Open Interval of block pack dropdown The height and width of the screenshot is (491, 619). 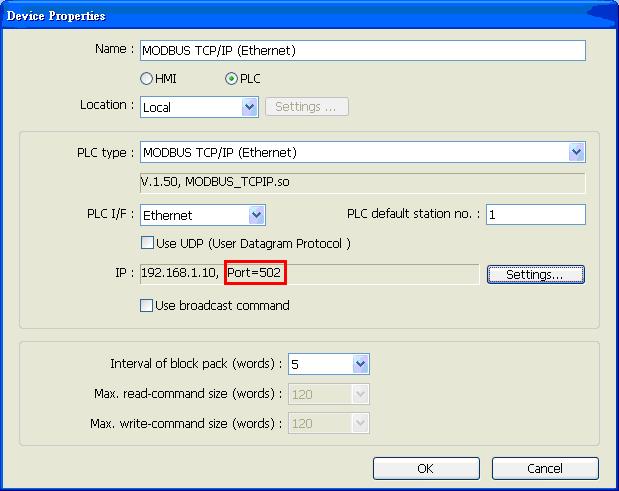(329, 364)
